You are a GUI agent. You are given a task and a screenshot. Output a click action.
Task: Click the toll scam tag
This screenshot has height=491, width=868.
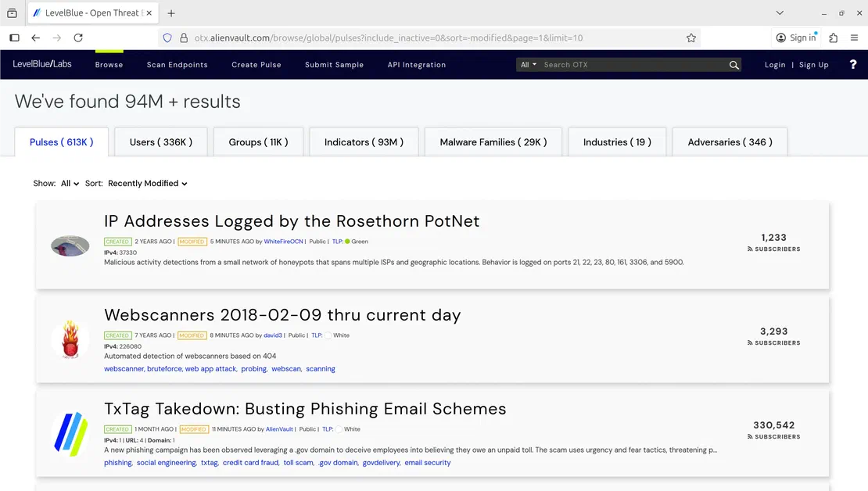tap(298, 463)
